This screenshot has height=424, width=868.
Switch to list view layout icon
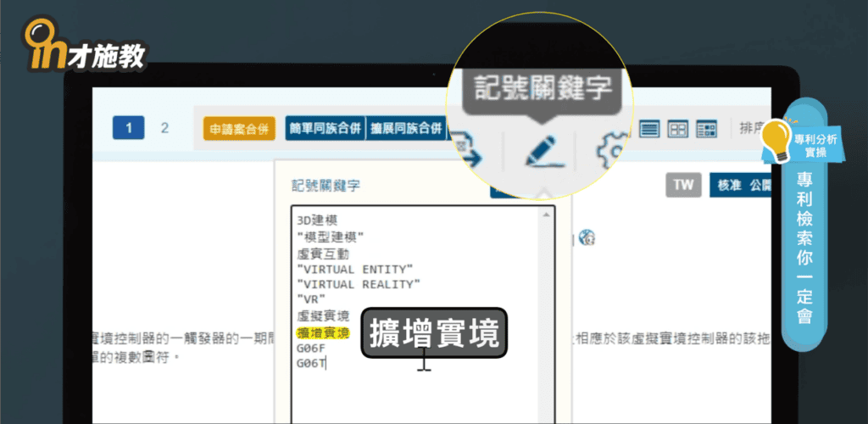[x=649, y=129]
